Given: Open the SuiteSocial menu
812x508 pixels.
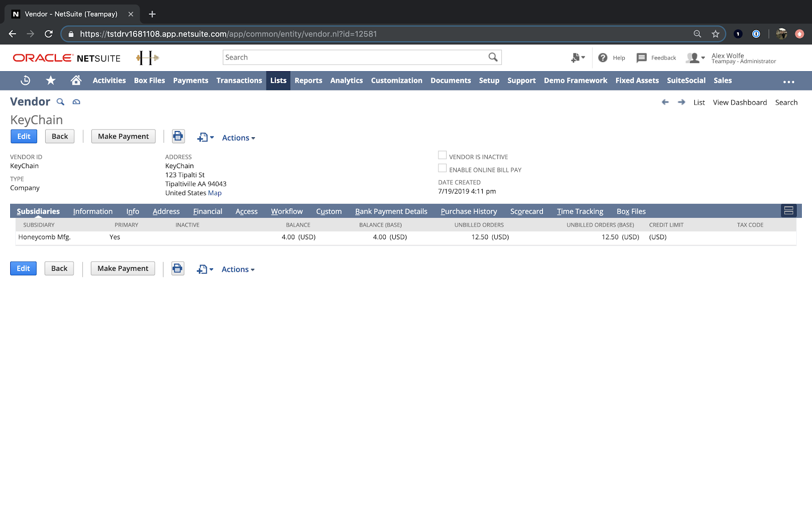Looking at the screenshot, I should (686, 80).
